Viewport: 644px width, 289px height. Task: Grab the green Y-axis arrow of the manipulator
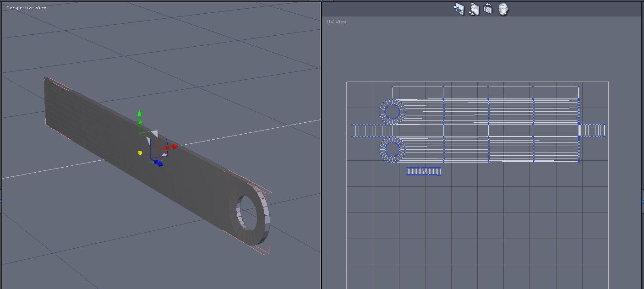140,113
